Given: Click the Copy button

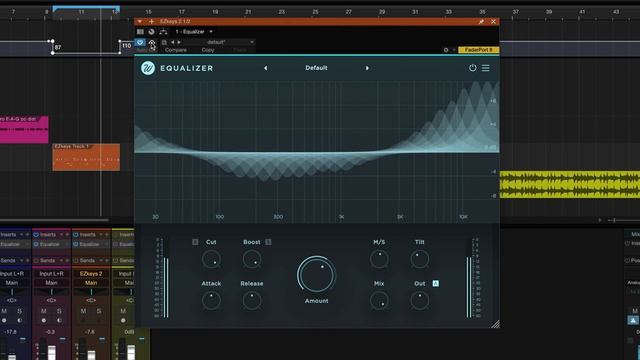Looking at the screenshot, I should pyautogui.click(x=208, y=50).
